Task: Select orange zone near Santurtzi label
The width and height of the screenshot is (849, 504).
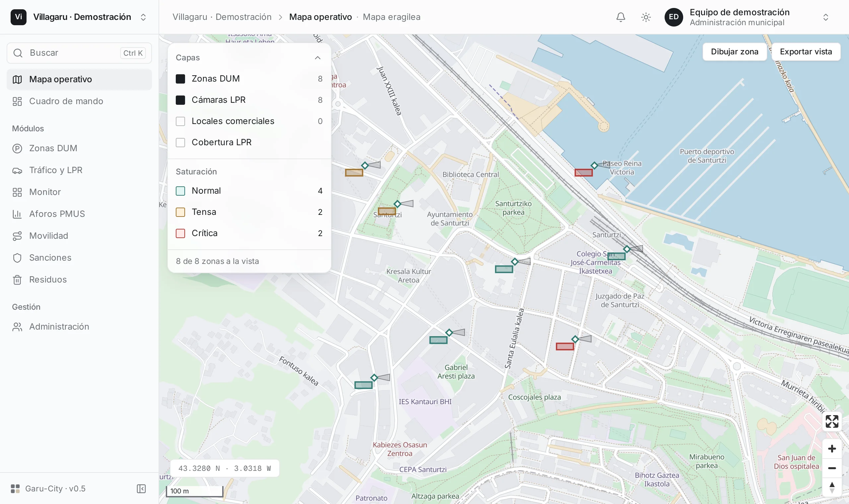Action: (x=387, y=211)
